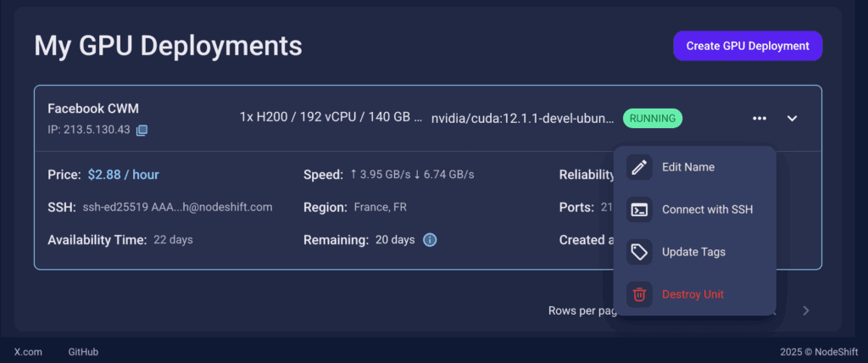Click the IP 213.5.130.43 text

pyautogui.click(x=89, y=130)
